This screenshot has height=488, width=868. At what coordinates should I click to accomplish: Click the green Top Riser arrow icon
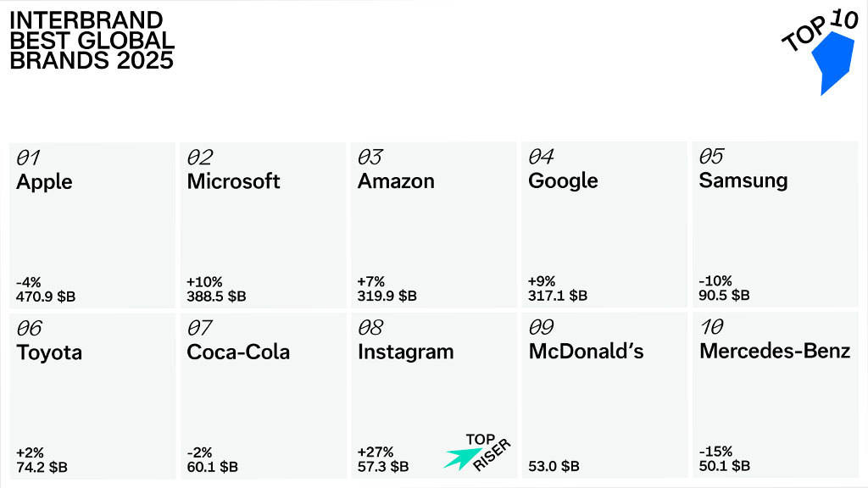(460, 457)
